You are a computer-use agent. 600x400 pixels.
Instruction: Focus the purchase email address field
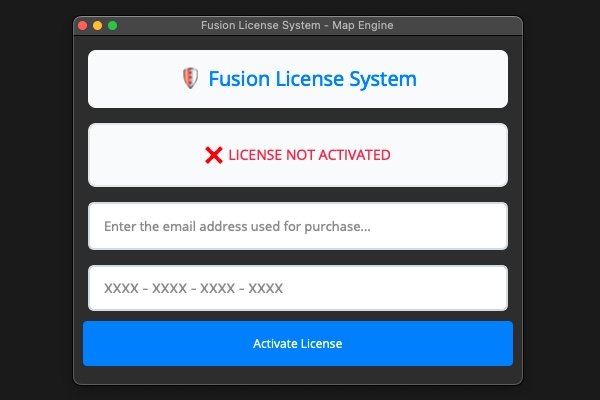coord(298,226)
